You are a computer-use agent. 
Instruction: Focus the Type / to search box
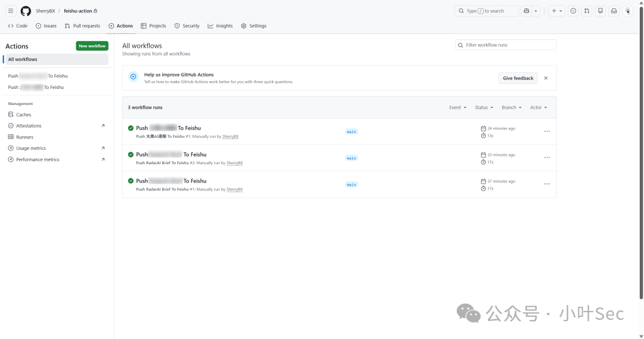(x=487, y=11)
